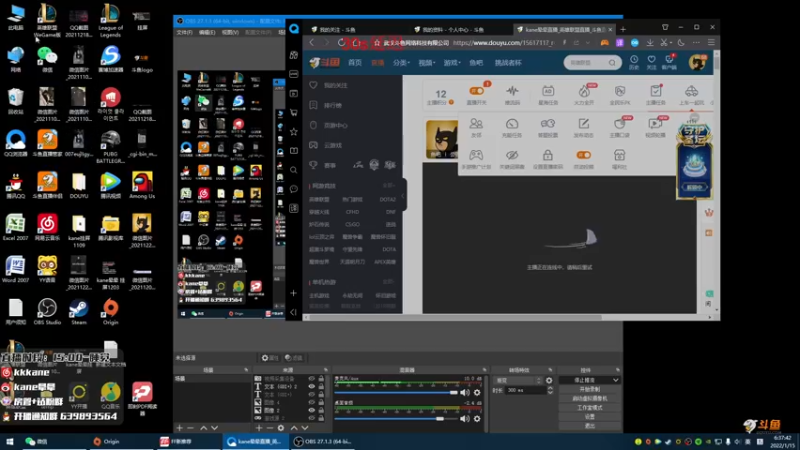Expand the OBS stop streaming dropdown arrow
This screenshot has height=450, width=800.
[x=615, y=380]
